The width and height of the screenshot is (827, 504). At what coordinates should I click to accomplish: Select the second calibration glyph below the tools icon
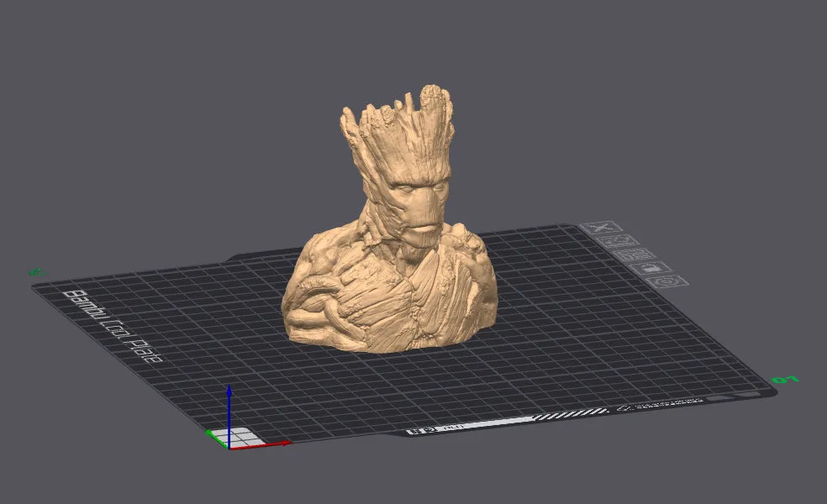click(616, 240)
